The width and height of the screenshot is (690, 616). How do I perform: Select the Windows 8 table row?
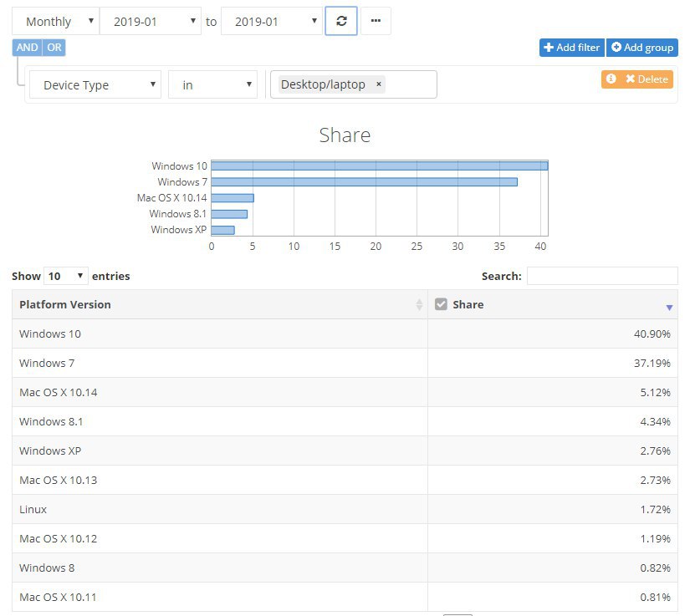345,568
